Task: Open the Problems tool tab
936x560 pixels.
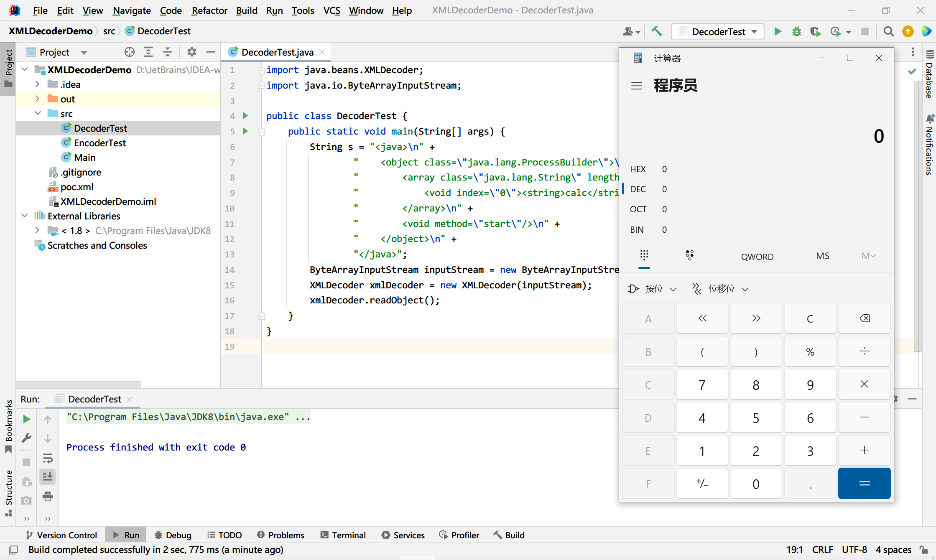Action: click(x=281, y=535)
